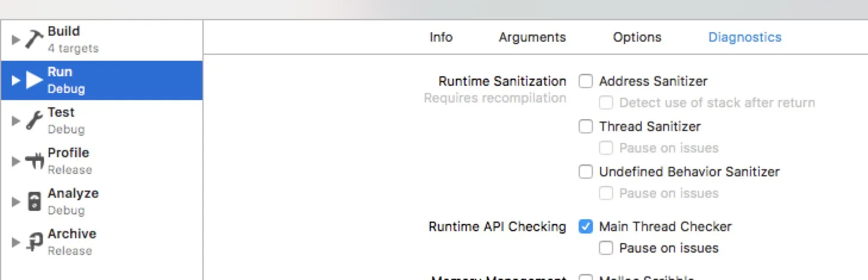This screenshot has height=280, width=868.
Task: Click the Debug subtitle under Analyze
Action: click(x=66, y=210)
